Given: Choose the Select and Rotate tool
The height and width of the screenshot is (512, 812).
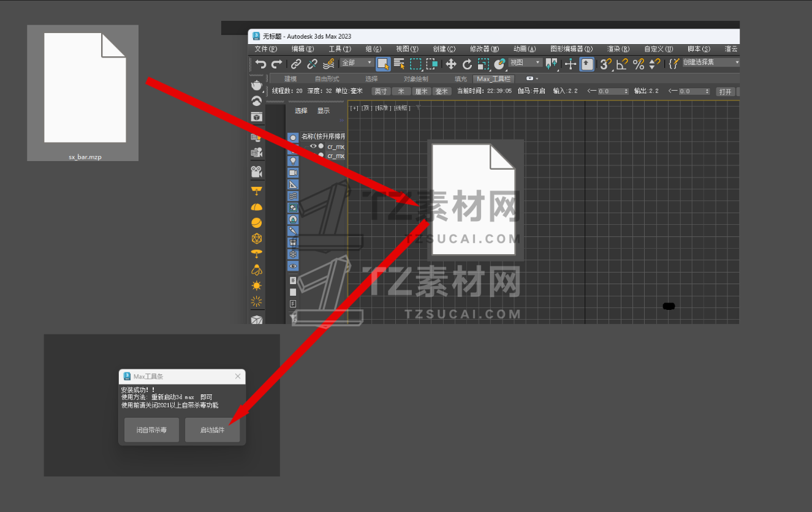Looking at the screenshot, I should 467,64.
